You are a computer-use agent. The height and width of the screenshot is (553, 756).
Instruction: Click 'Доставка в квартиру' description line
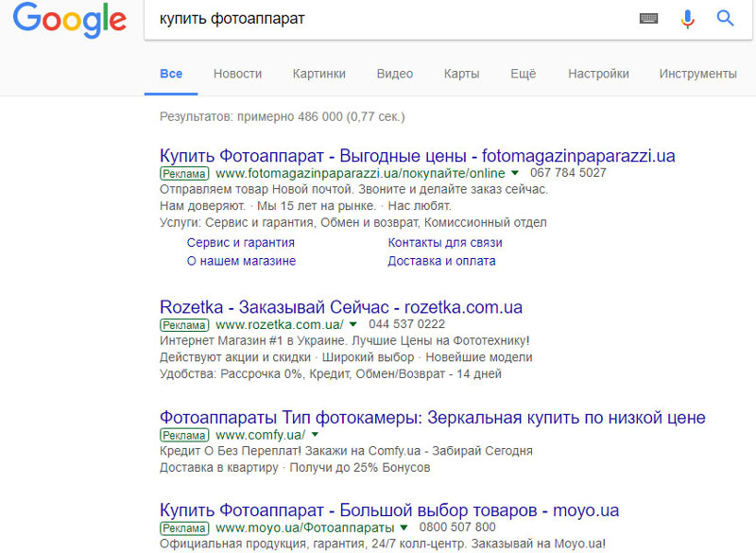coord(295,467)
